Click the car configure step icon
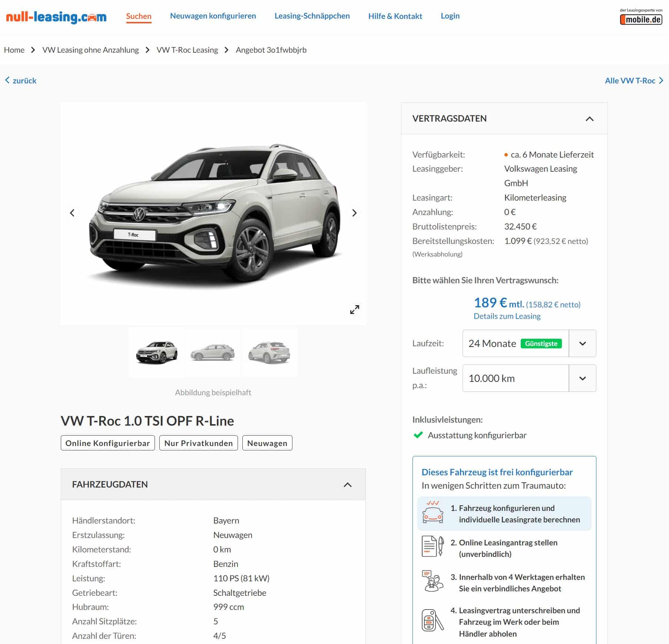The height and width of the screenshot is (644, 669). click(x=433, y=512)
